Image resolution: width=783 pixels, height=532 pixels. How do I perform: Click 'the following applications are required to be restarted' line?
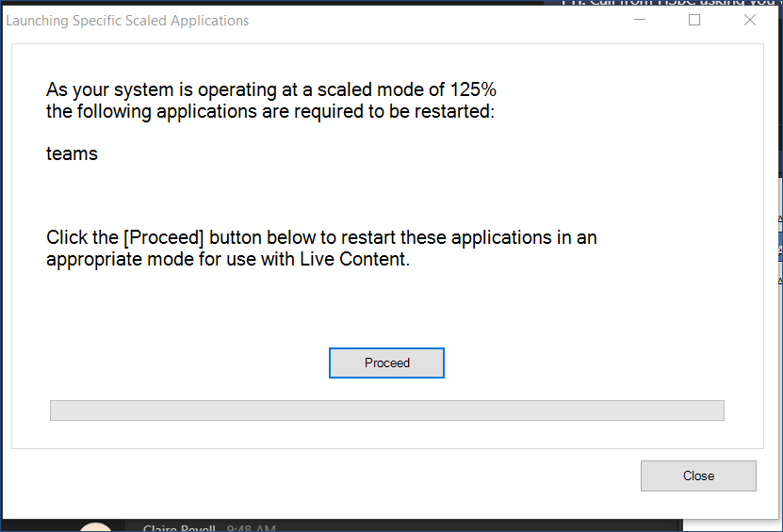270,112
